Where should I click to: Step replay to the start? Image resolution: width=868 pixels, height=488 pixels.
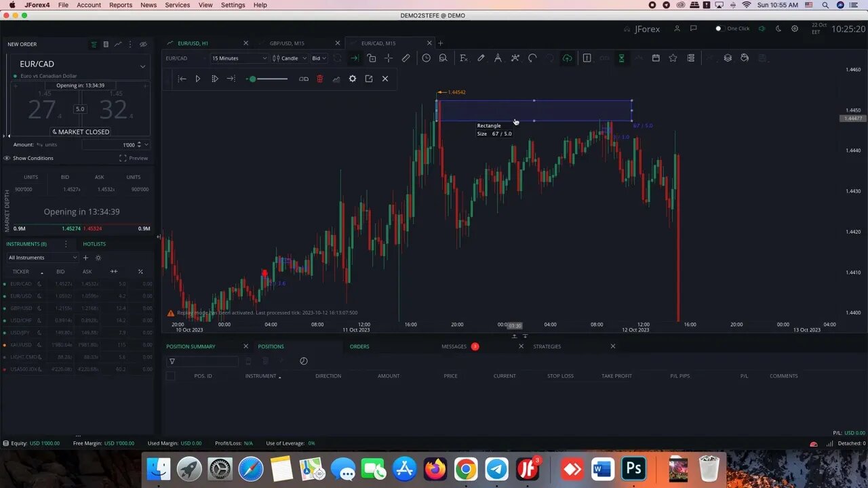point(182,79)
